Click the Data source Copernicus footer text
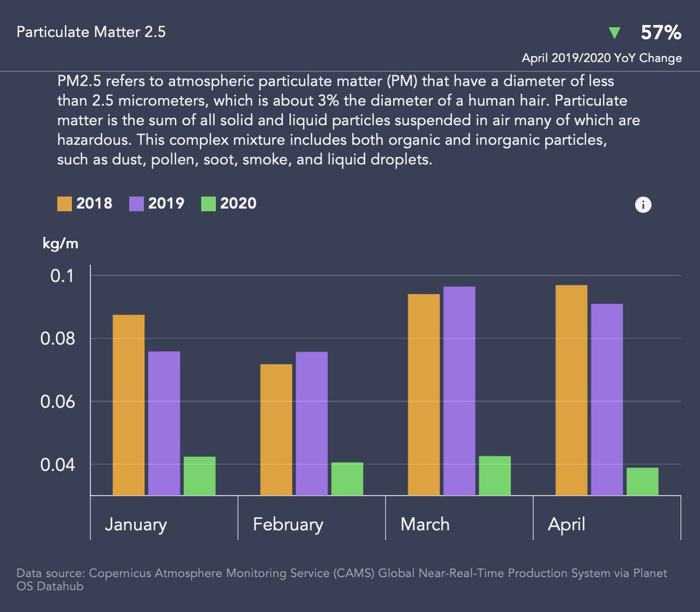Image resolution: width=700 pixels, height=612 pixels. tap(342, 579)
